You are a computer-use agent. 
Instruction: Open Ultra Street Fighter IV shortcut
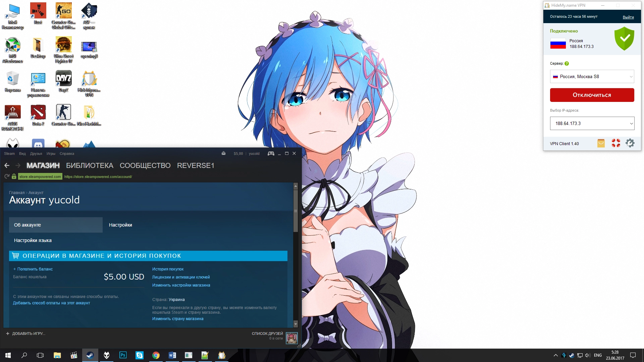pos(63,50)
